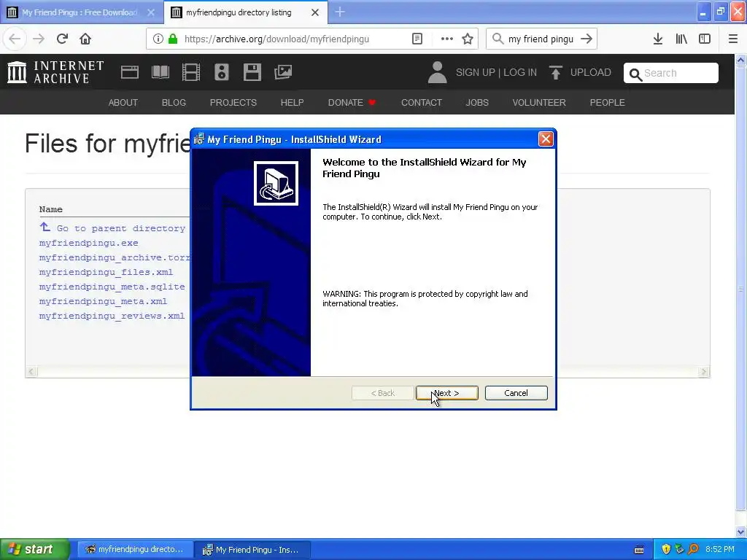The height and width of the screenshot is (560, 747).
Task: Select myfriendpingu directory taskbar button
Action: coord(135,549)
